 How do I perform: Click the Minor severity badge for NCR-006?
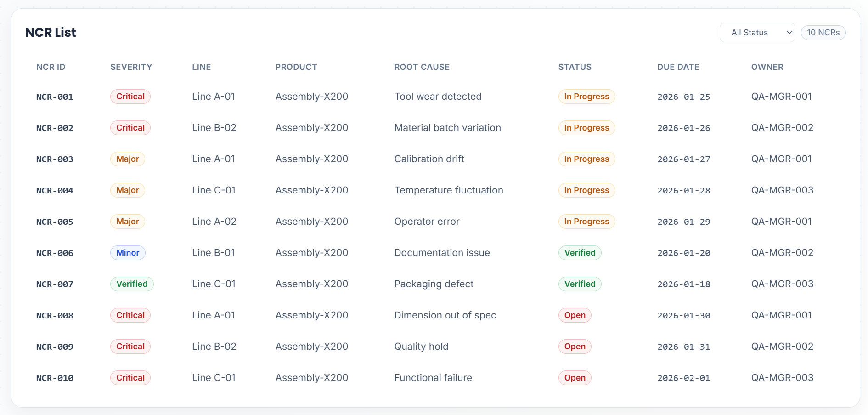coord(128,253)
